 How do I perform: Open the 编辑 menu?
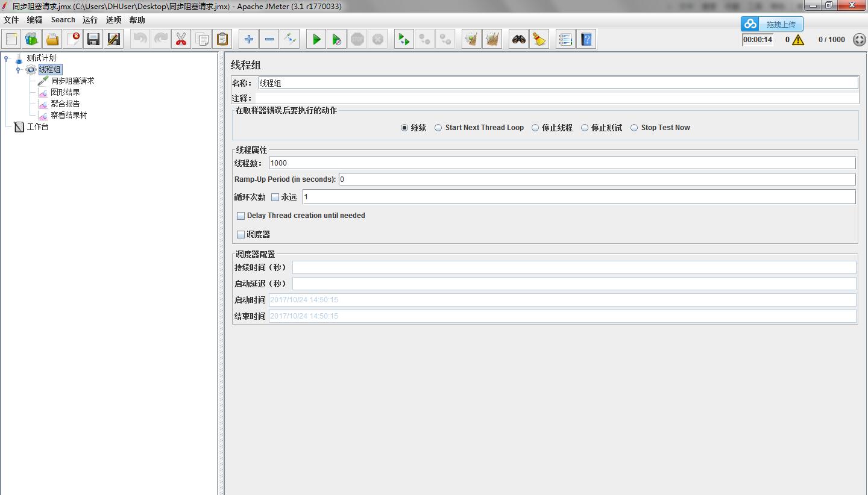click(x=34, y=20)
